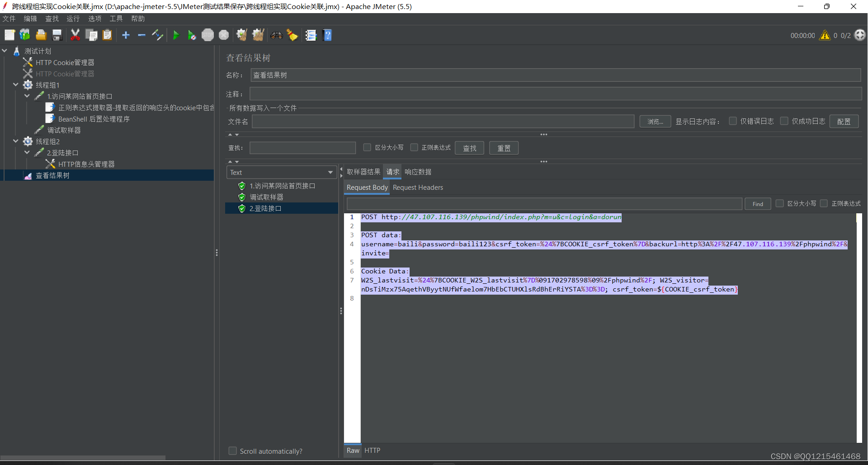Open the Function helper dialog icon

tap(311, 35)
